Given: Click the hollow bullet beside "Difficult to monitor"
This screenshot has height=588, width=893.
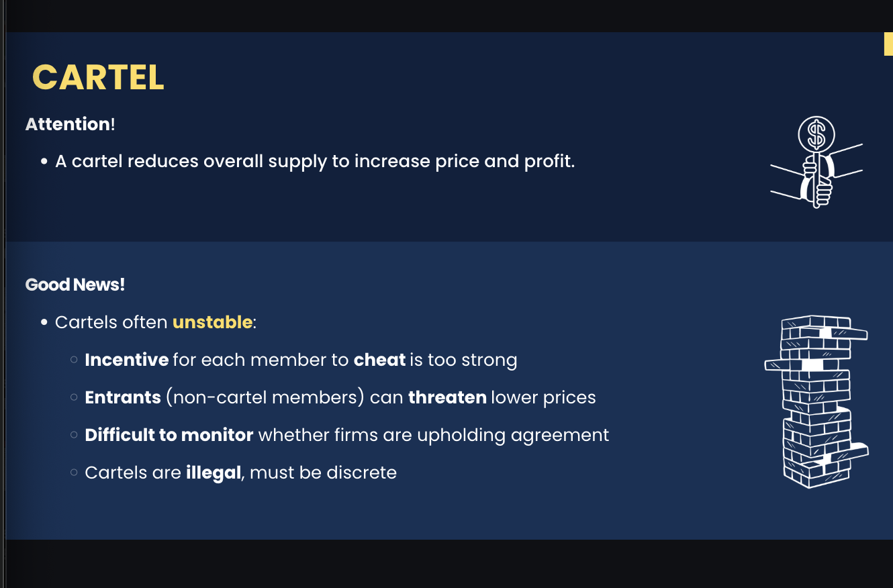Looking at the screenshot, I should (74, 436).
